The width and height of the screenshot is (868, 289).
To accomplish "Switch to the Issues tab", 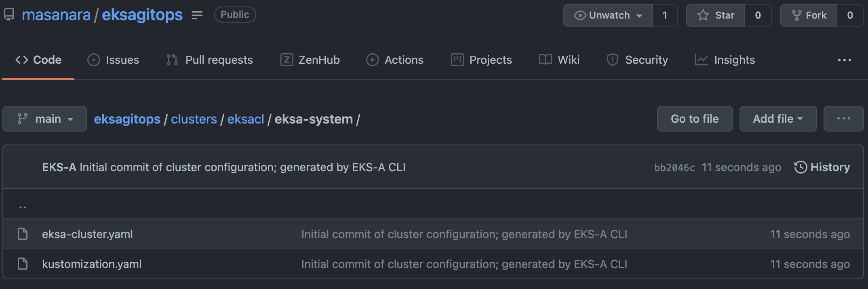I will point(114,60).
